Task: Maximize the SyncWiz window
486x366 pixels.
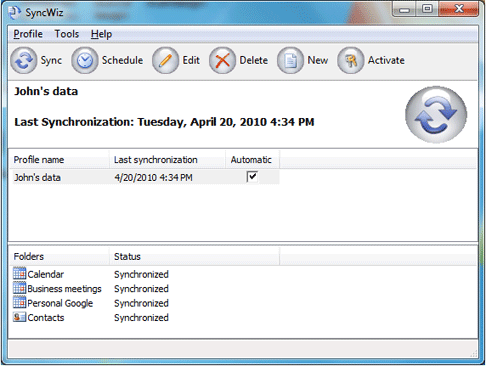Action: (x=427, y=9)
